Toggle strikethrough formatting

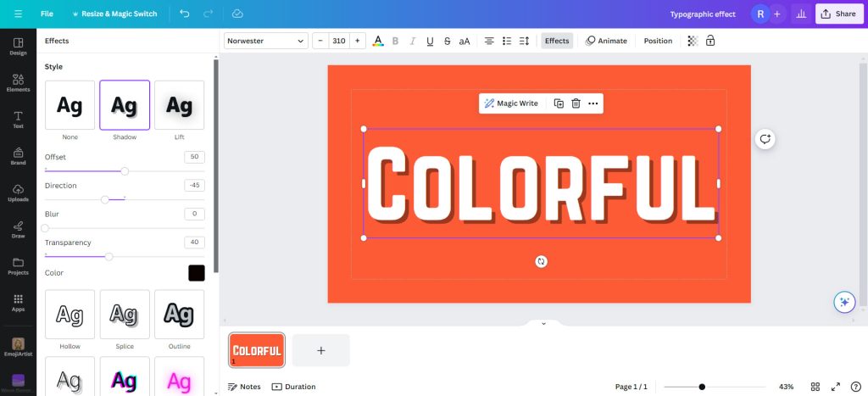[448, 41]
